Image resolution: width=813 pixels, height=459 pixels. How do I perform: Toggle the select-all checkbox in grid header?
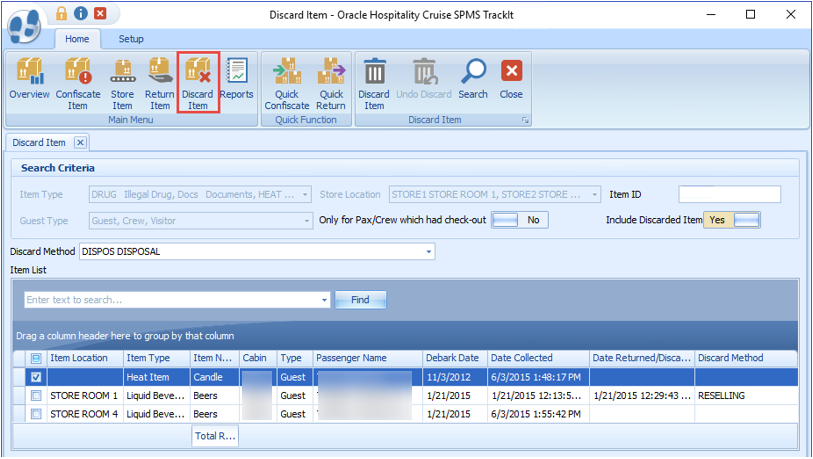(36, 358)
